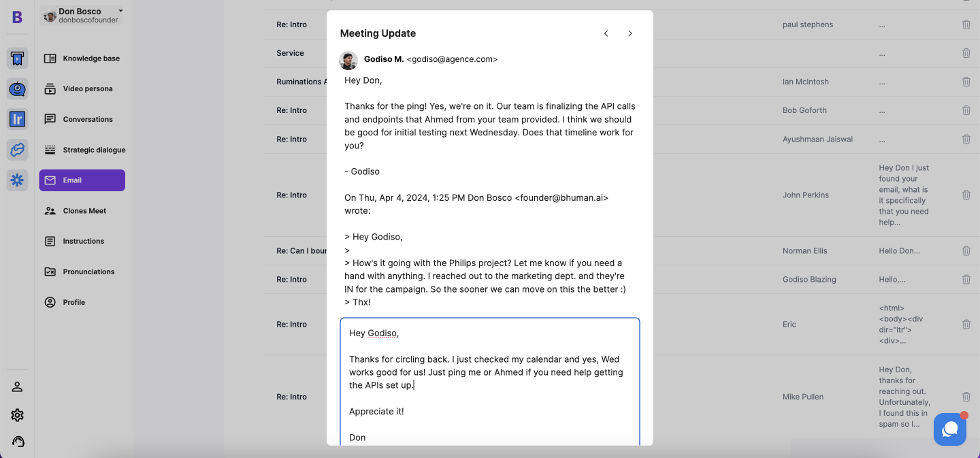Delete the Norman Ellis email

pos(966,251)
